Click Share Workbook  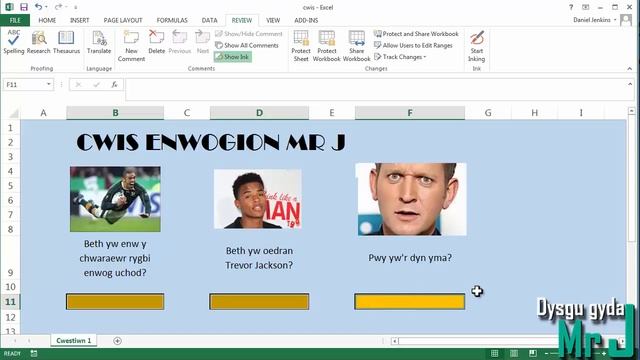click(356, 46)
